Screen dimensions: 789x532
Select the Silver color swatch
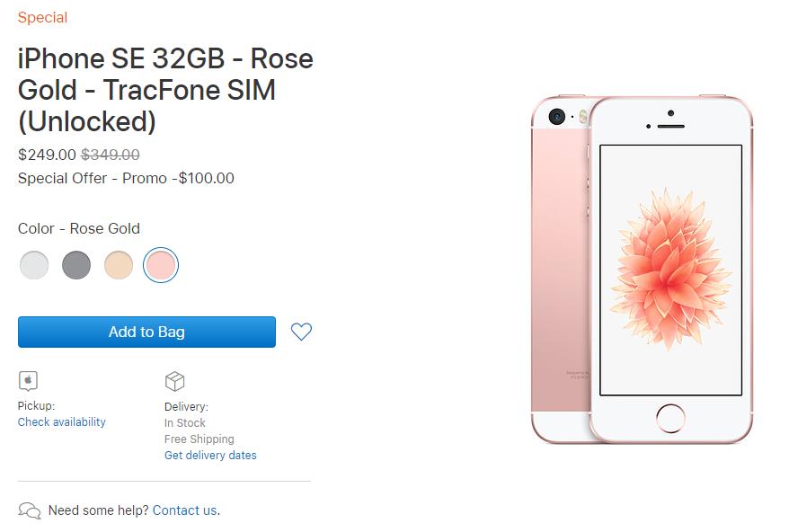(34, 265)
